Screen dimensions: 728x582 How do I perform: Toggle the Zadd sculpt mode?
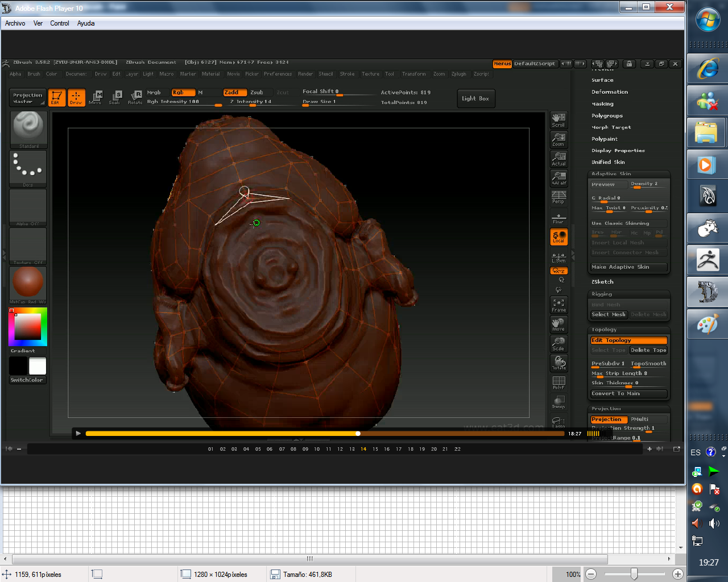[234, 93]
